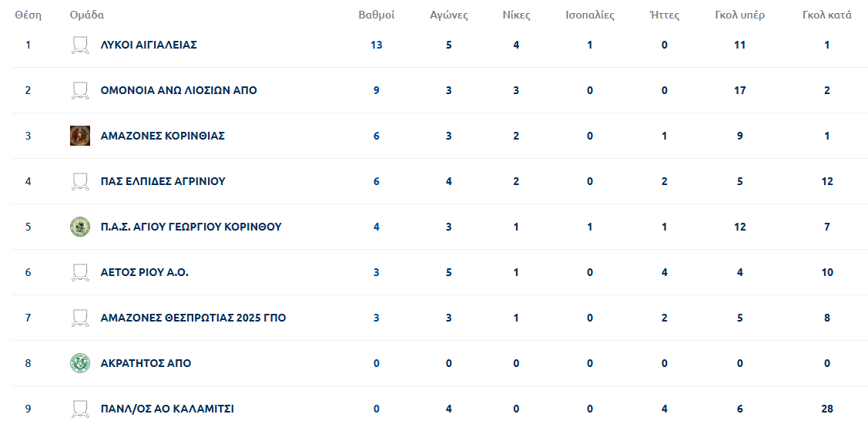Click the Νίκες column header

pos(516,15)
